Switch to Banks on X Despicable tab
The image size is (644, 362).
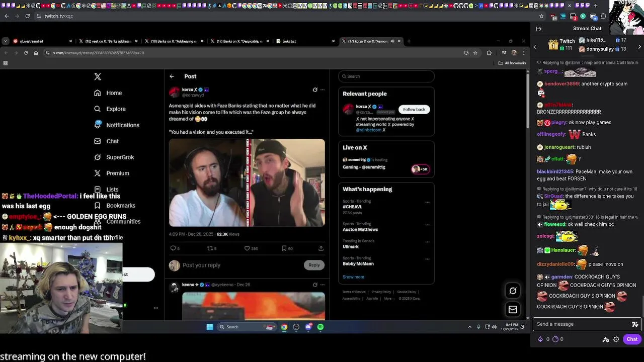[239, 41]
